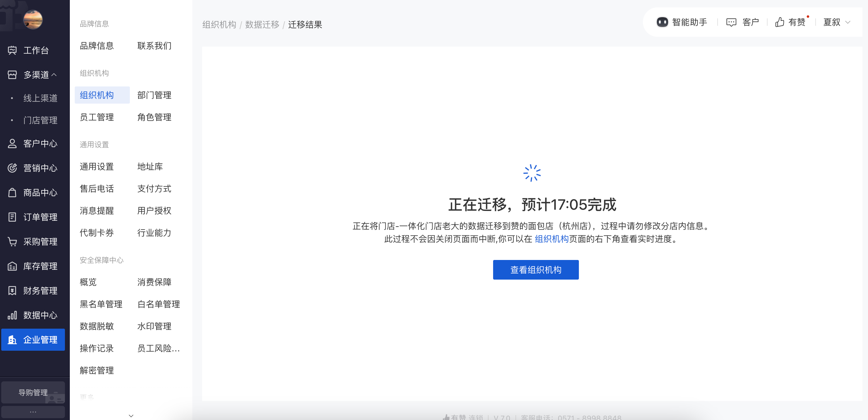The width and height of the screenshot is (868, 420).
Task: Open 员工管理 menu item
Action: 97,117
